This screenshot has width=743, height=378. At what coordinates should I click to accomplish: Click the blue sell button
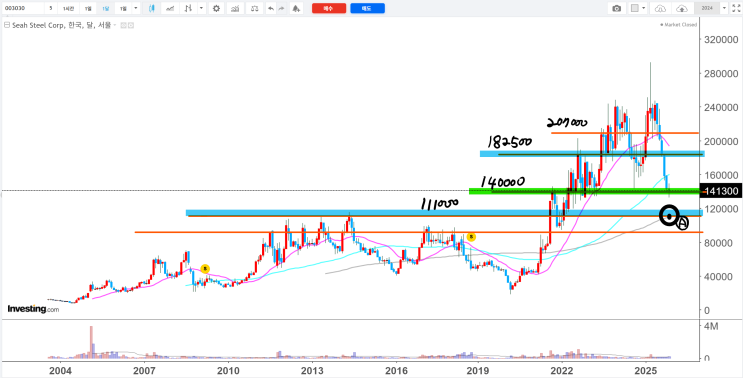[x=367, y=8]
